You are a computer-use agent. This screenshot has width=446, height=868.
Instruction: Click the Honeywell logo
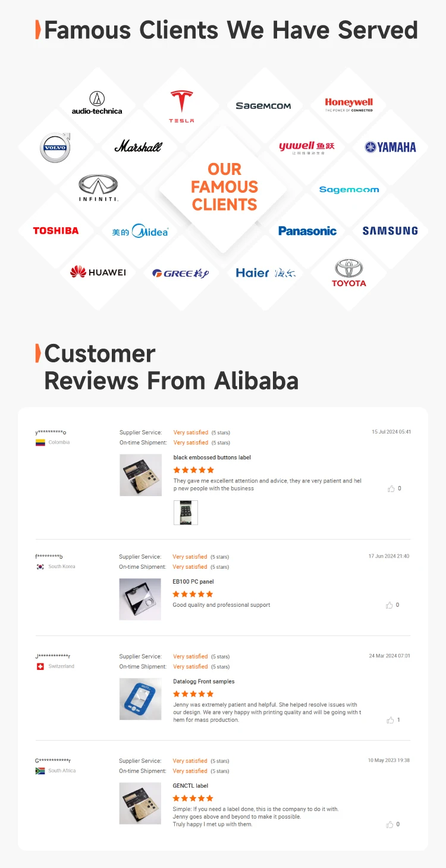pyautogui.click(x=349, y=105)
